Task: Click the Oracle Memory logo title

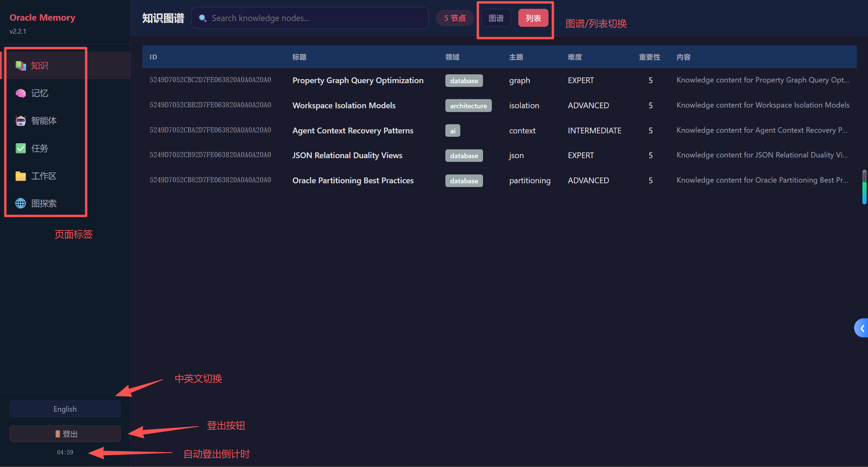Action: click(x=42, y=18)
